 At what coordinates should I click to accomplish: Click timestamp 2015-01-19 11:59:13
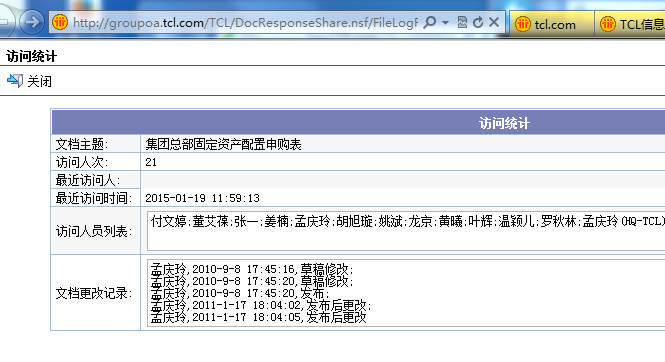click(x=202, y=198)
